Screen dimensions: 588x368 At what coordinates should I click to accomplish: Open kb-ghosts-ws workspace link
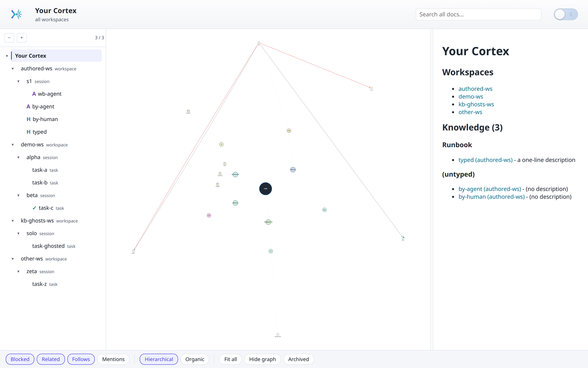click(476, 104)
